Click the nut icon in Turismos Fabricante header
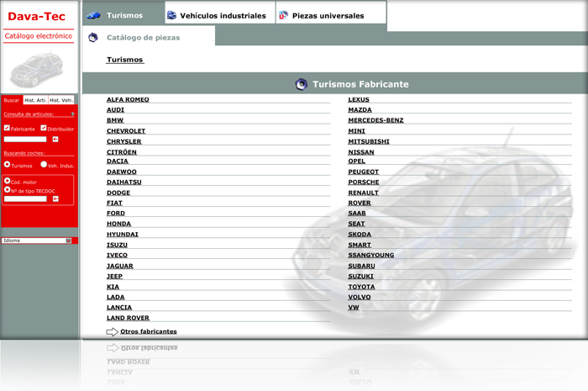 tap(301, 84)
